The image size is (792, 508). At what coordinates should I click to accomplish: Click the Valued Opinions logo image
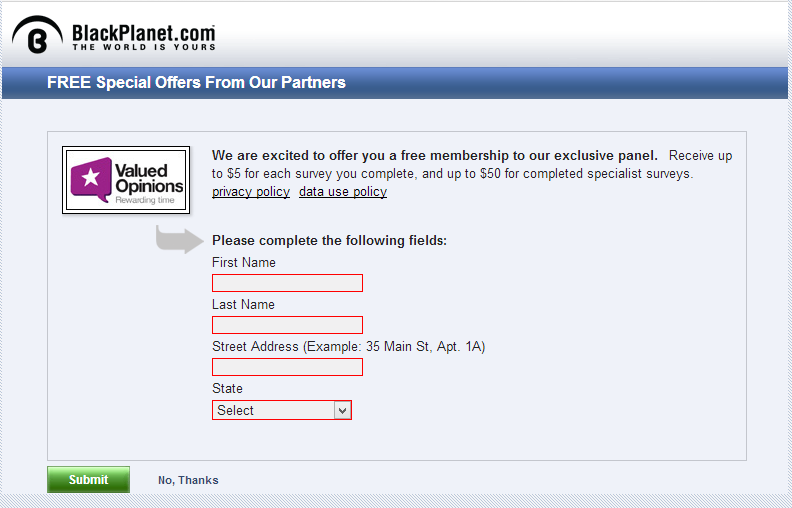coord(126,180)
